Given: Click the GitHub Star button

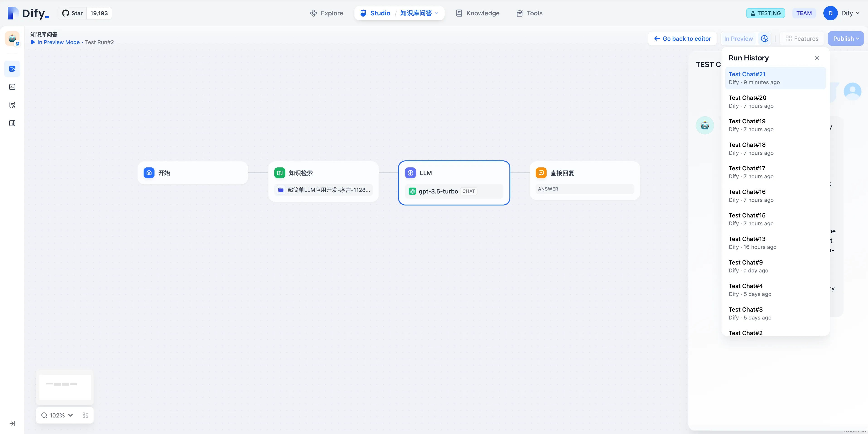Looking at the screenshot, I should (x=72, y=13).
